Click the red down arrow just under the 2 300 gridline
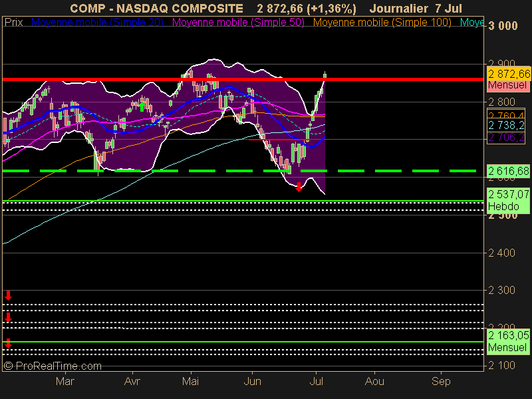 (8, 295)
